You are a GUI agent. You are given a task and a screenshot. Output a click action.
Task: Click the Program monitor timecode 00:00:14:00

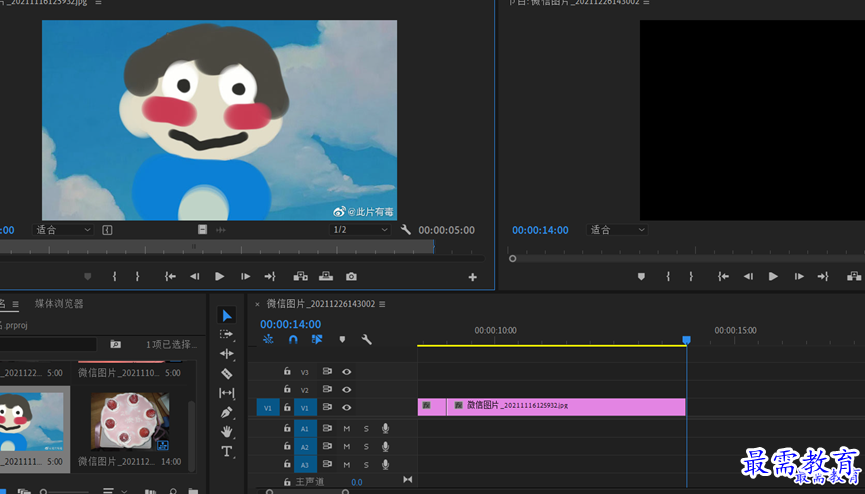coord(540,230)
